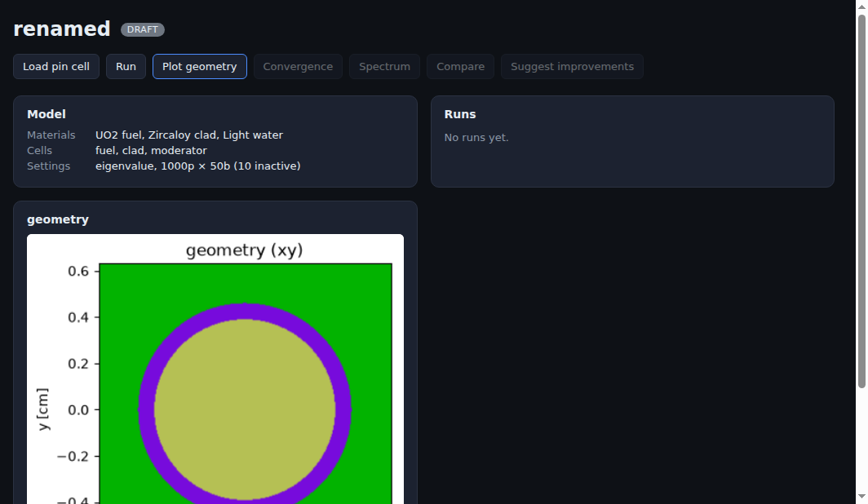Click the 'No runs yet.' message
Viewport: 868px width, 504px height.
pos(476,137)
